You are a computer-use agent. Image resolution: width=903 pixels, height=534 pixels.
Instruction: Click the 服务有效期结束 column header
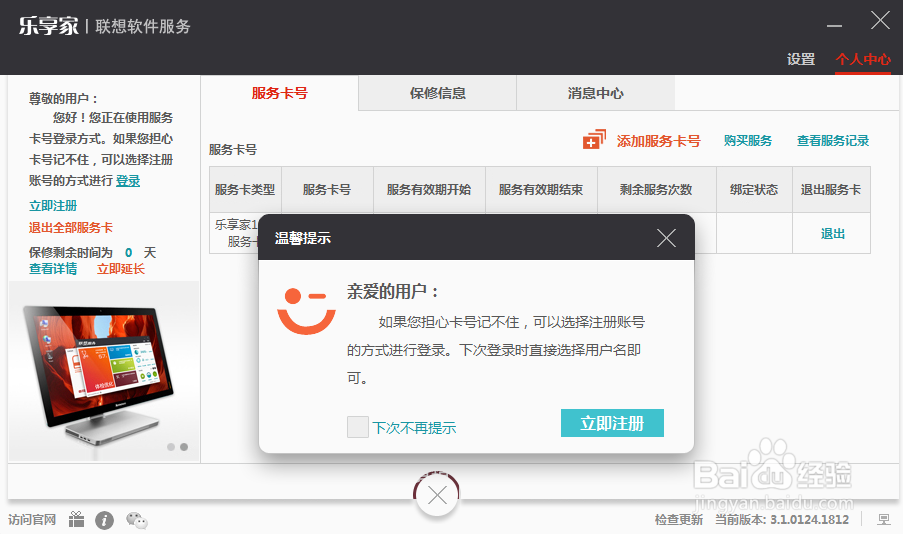541,190
